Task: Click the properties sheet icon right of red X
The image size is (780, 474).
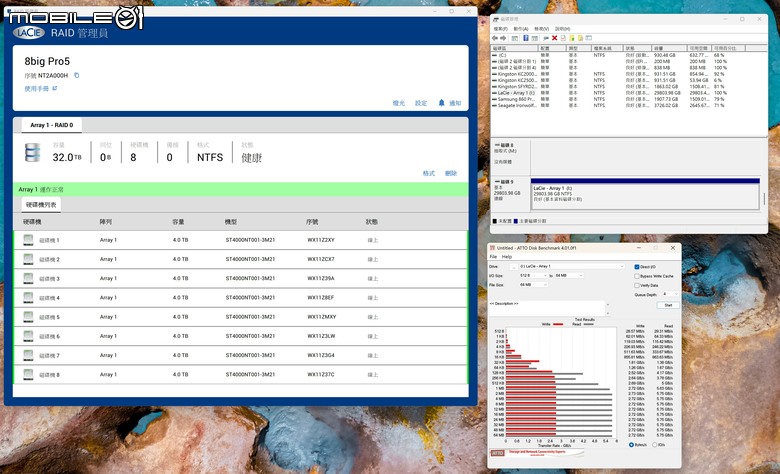Action: 563,38
